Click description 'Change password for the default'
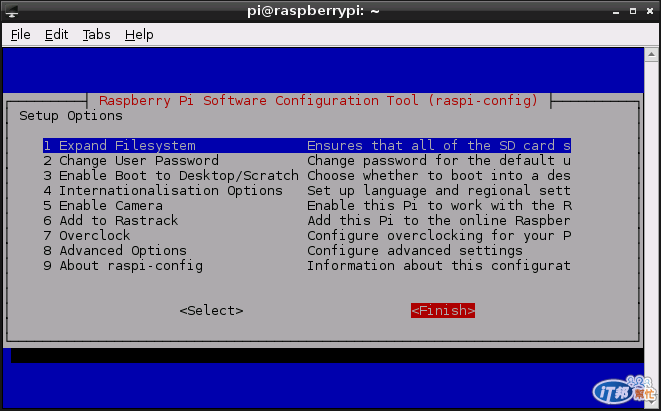Screen dimensions: 661x411 [431, 161]
